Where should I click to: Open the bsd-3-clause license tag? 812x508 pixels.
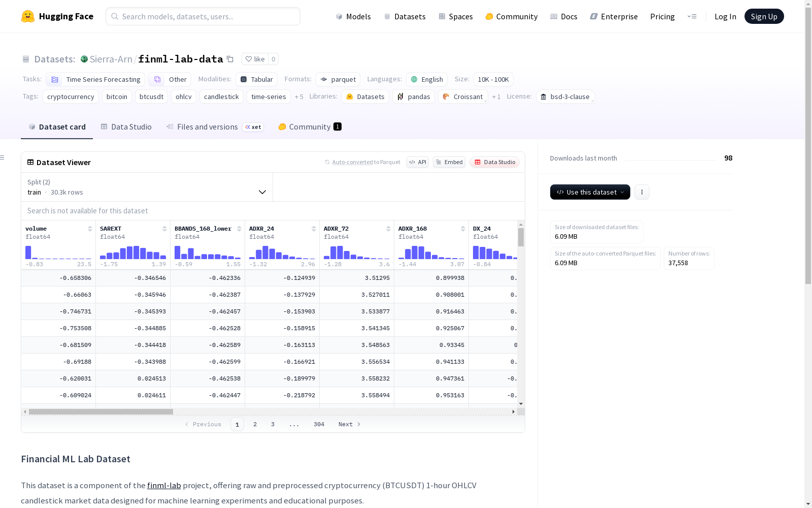(565, 97)
